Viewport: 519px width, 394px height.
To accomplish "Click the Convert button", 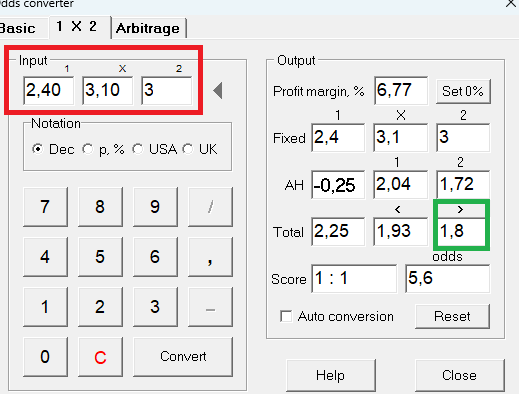I will click(x=183, y=357).
